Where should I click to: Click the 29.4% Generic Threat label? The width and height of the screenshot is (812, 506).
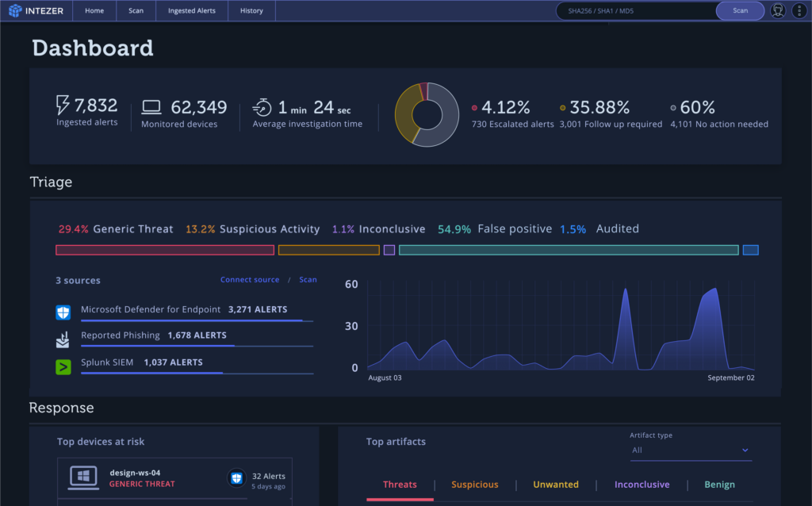click(116, 229)
